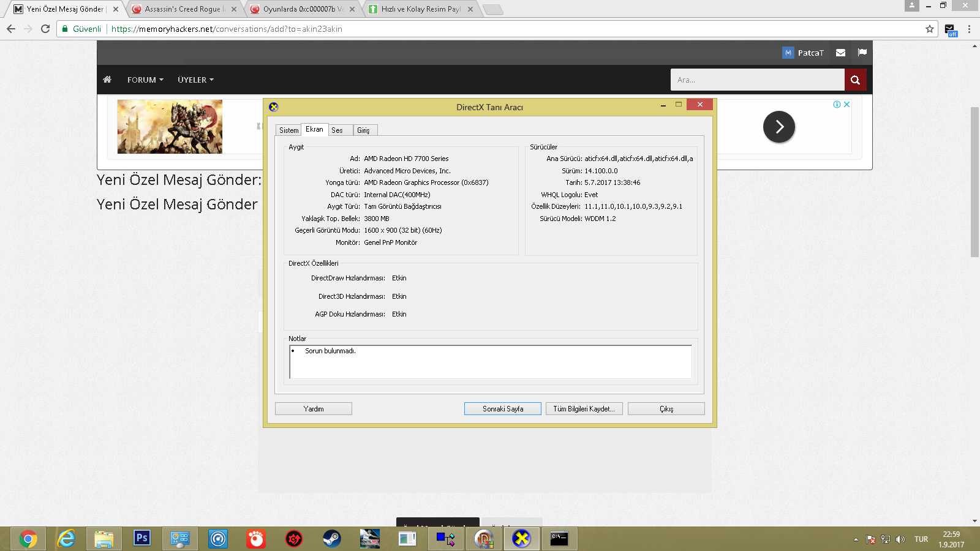Bookmark this page with the star
980x551 pixels.
930,29
